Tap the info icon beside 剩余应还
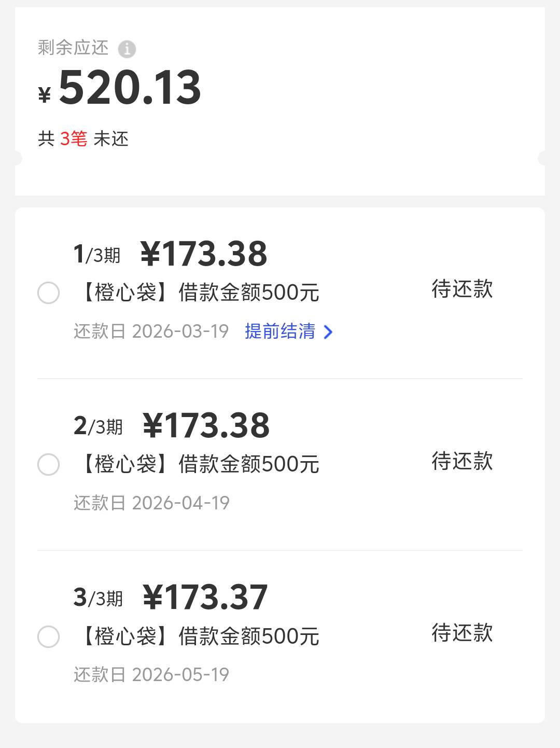 point(127,49)
